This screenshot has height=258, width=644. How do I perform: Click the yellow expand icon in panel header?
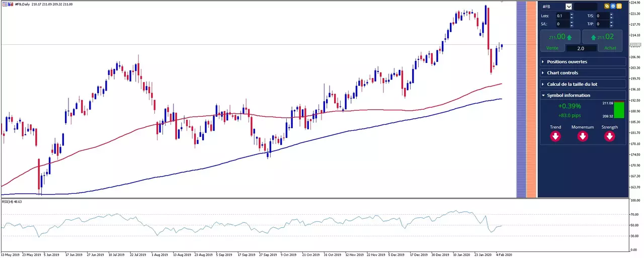coord(619,6)
